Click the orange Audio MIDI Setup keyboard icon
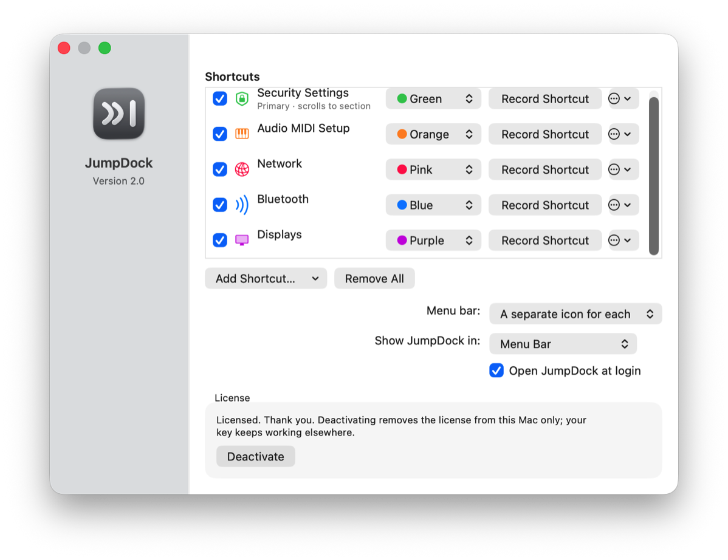Viewport: 728px width, 560px height. point(242,134)
